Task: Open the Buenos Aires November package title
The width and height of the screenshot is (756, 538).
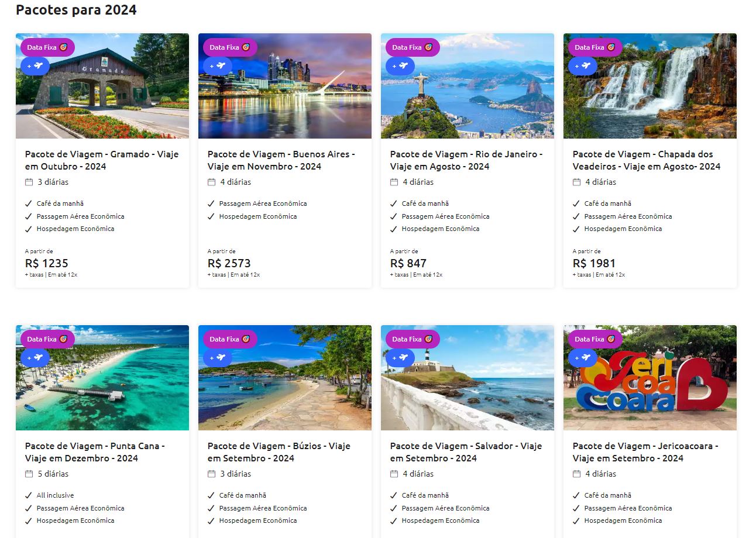Action: click(x=281, y=160)
